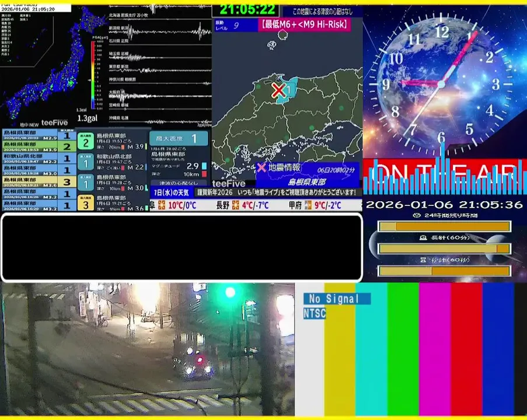The height and width of the screenshot is (420, 527).
Task: Click the 北海道 苫小牧 waveform label
Action: click(x=128, y=15)
